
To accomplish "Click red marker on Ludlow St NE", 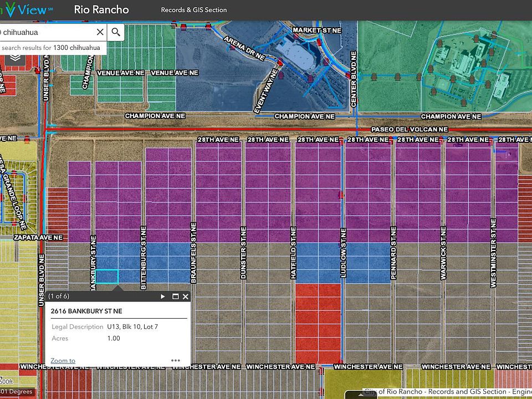I will (x=341, y=195).
